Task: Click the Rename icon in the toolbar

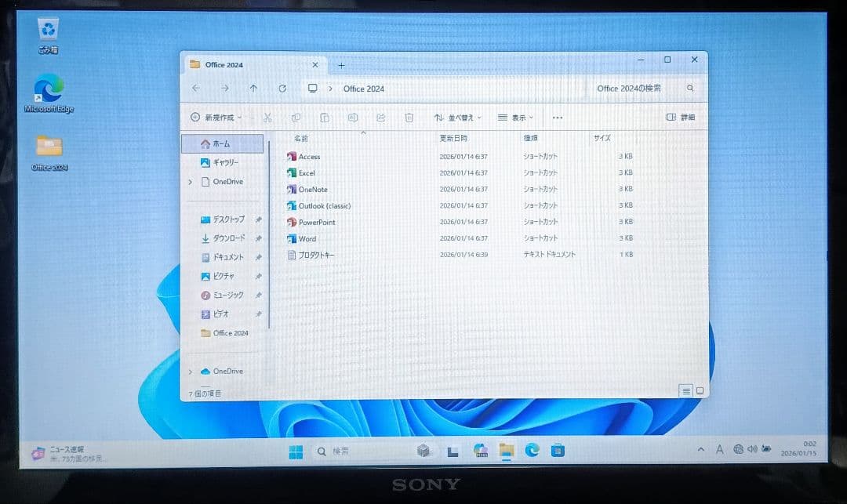Action: [353, 117]
